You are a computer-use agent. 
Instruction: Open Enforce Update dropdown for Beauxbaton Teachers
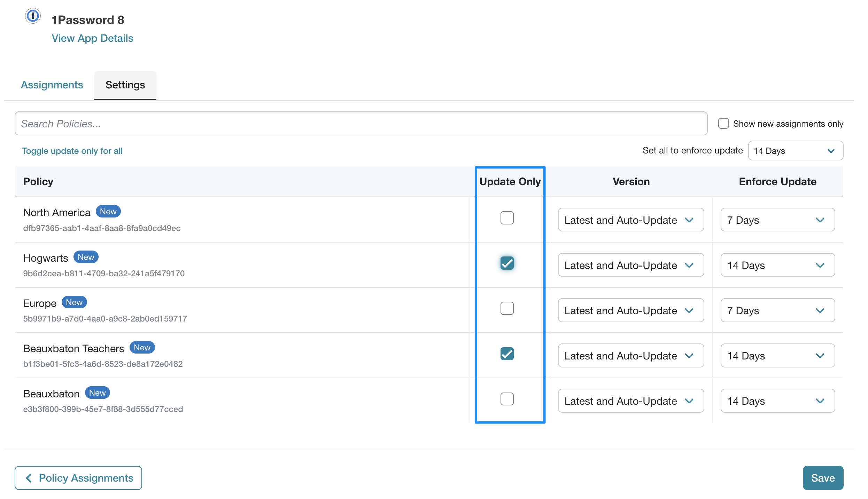[777, 356]
